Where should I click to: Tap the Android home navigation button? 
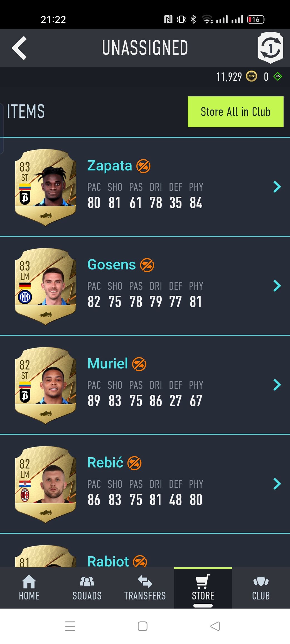(x=142, y=626)
